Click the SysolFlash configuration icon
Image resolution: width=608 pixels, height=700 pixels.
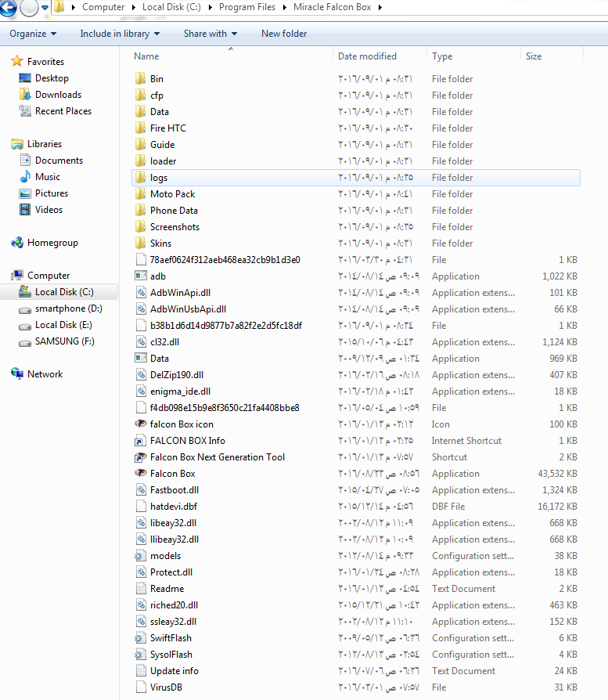141,655
